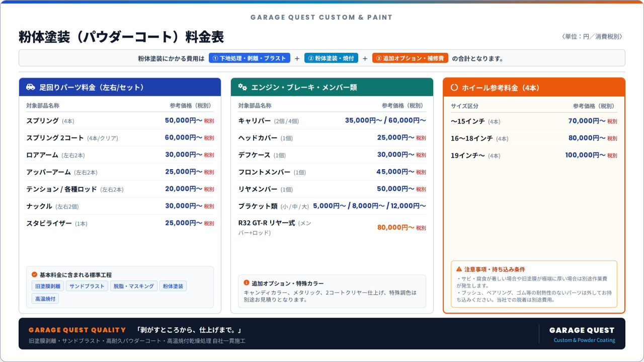Screen dimensions: 644x362
Task: Open the ホイール参考料金（4本） card header
Action: pos(534,87)
